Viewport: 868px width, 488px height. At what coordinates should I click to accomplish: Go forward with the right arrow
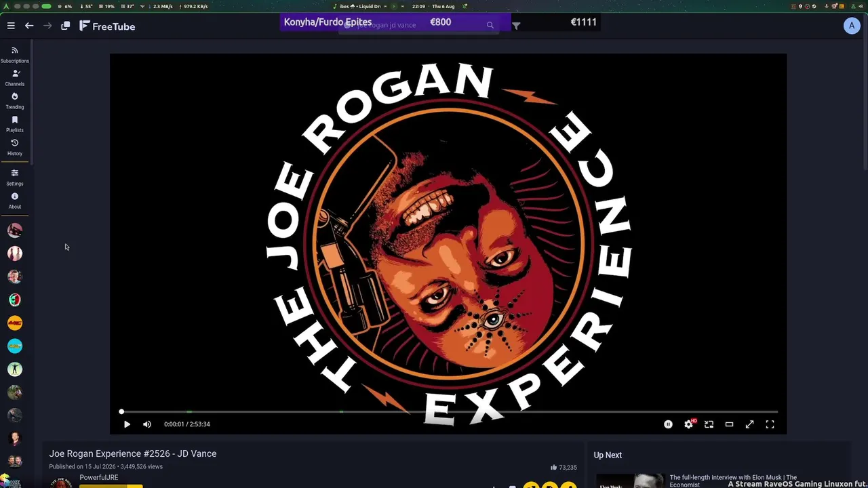click(x=47, y=26)
